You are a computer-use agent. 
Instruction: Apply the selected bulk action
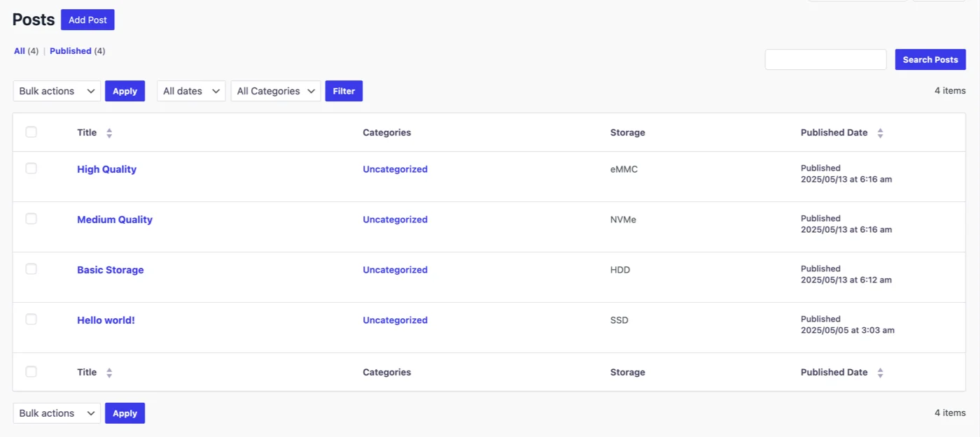[125, 91]
